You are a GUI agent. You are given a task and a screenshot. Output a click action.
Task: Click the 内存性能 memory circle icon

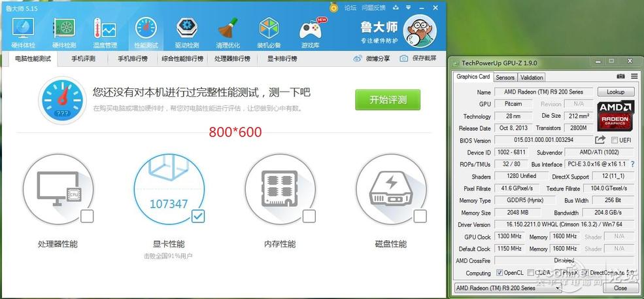(280, 189)
